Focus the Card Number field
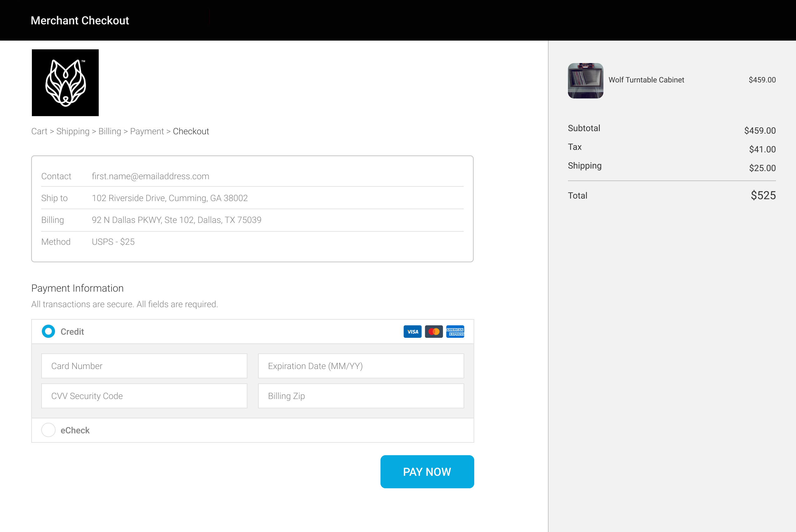 [x=144, y=366]
